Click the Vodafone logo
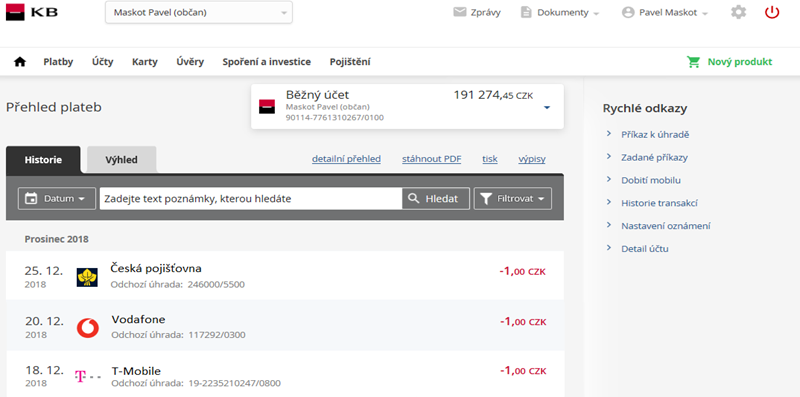This screenshot has width=800, height=397. pos(88,328)
